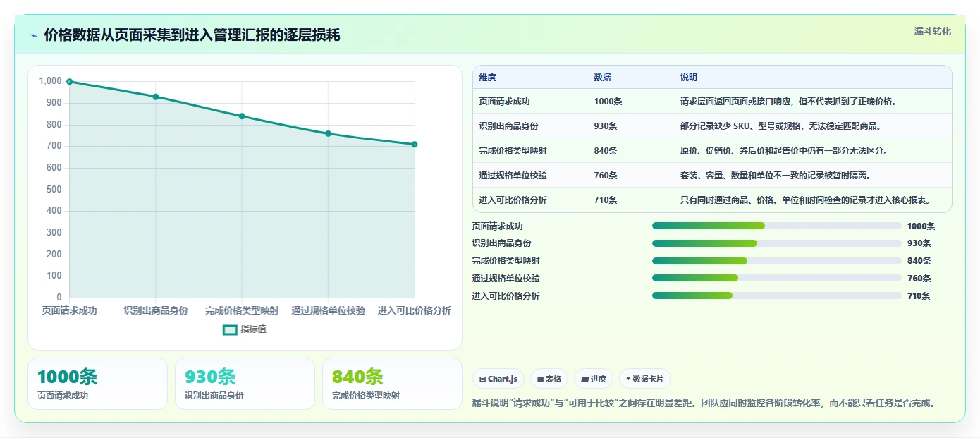Click the 识别出商品身份 progress bar
This screenshot has height=438, width=980.
click(777, 243)
